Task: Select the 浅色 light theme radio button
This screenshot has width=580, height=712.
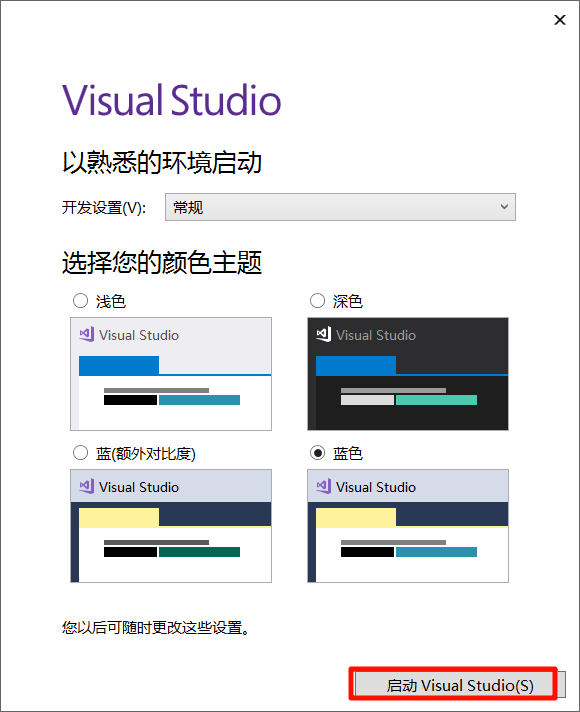Action: coord(80,301)
